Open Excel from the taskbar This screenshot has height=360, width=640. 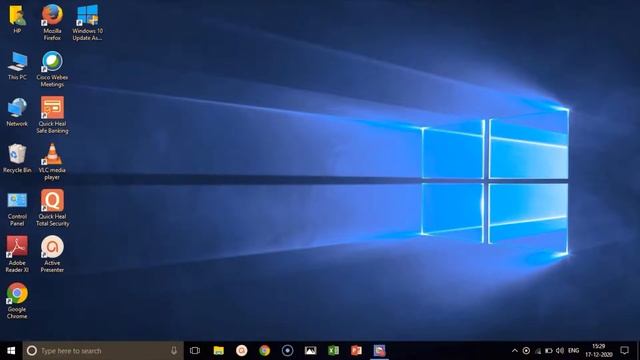click(333, 351)
